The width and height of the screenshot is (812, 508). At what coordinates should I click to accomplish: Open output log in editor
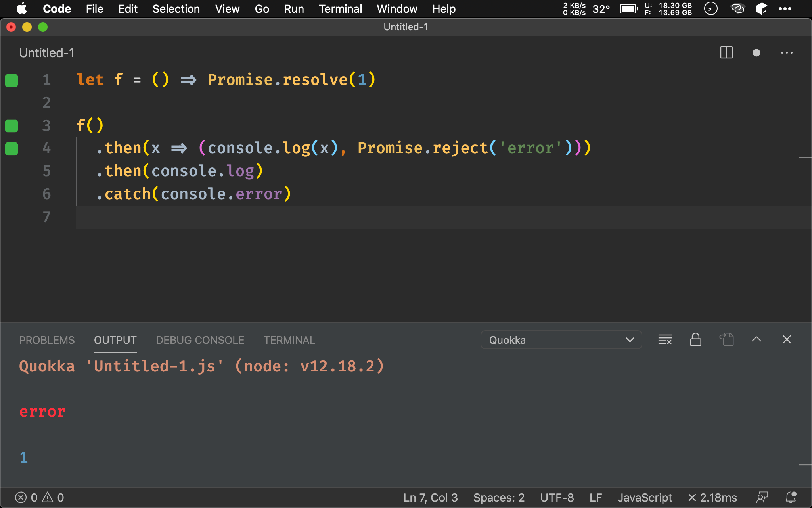click(x=726, y=340)
